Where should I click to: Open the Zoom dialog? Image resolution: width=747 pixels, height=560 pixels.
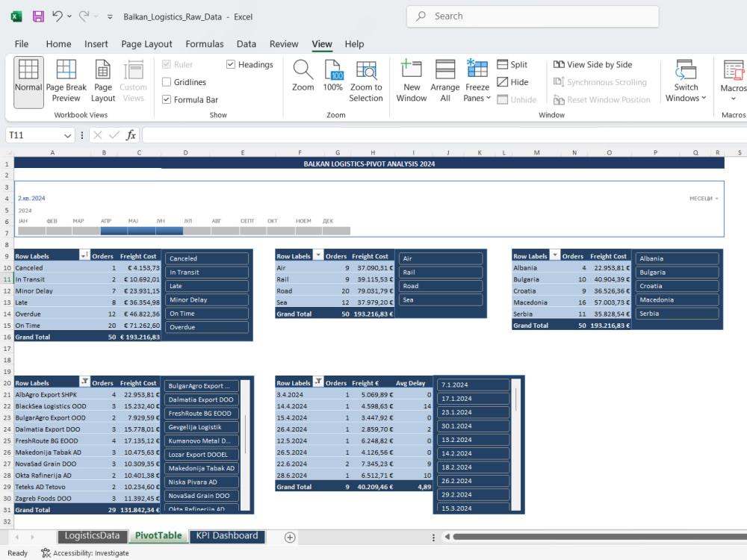click(x=303, y=76)
